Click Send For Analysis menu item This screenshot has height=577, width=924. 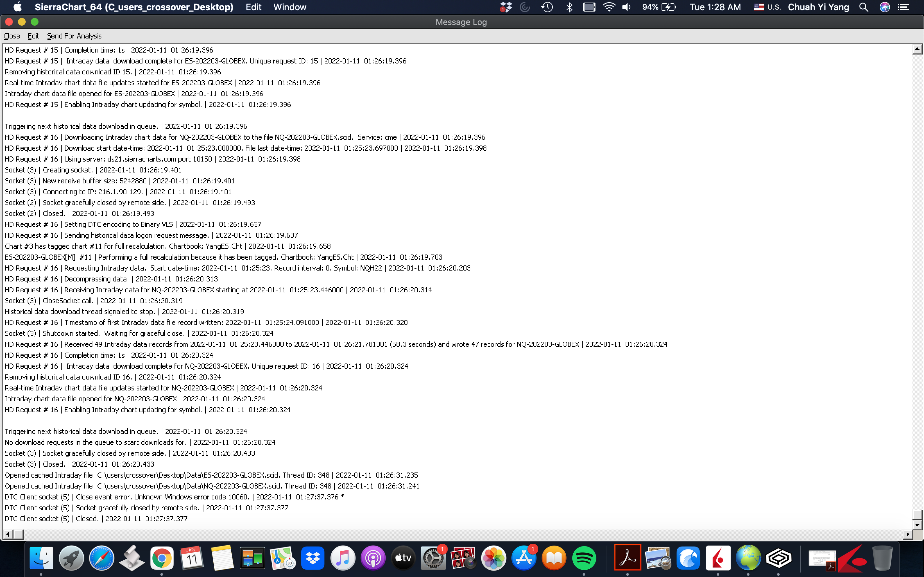click(74, 36)
